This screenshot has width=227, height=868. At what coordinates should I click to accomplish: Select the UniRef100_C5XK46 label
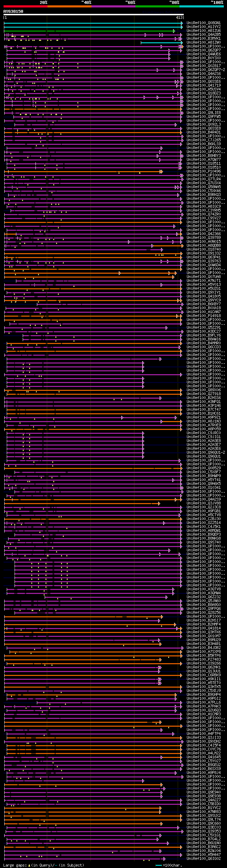[x=204, y=191]
